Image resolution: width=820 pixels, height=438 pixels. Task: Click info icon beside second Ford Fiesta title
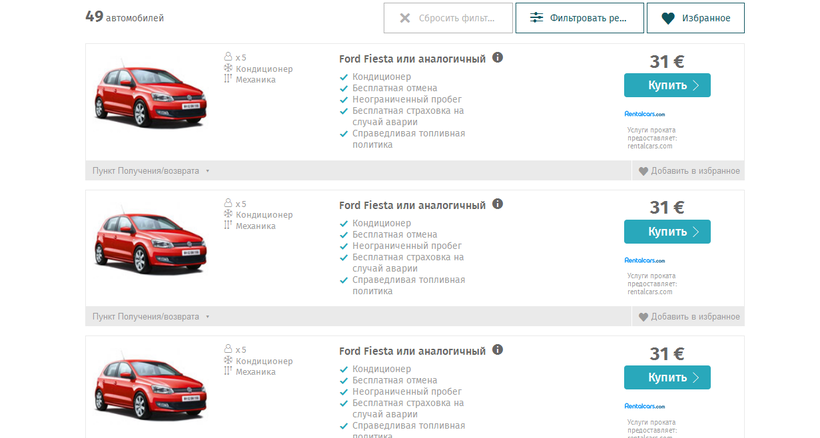(x=498, y=204)
